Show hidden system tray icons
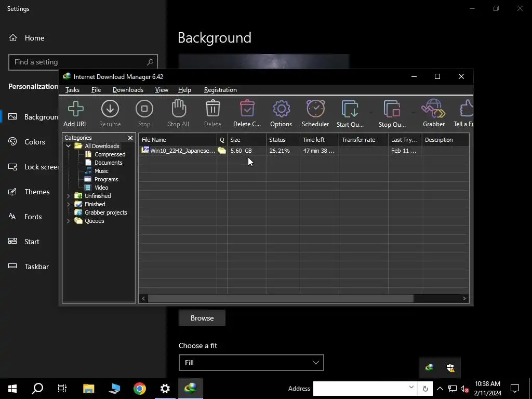The width and height of the screenshot is (532, 399). coord(440,389)
